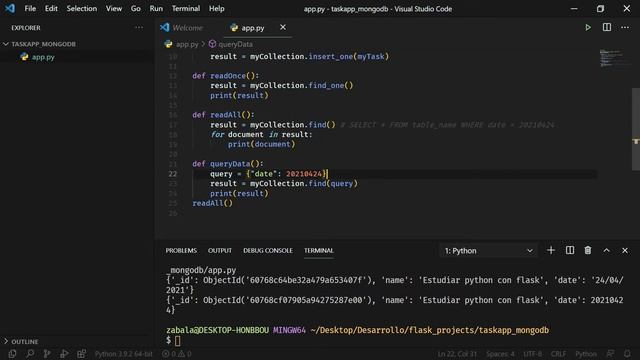Click Ln 22, Col 31 status item
The image size is (640, 360).
point(457,354)
